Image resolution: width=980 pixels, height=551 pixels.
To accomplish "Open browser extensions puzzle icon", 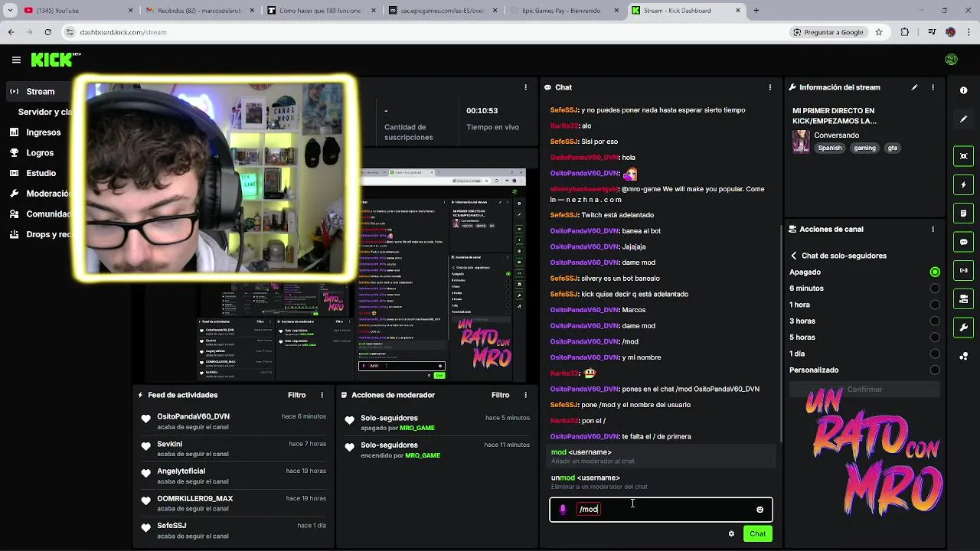I will point(905,32).
